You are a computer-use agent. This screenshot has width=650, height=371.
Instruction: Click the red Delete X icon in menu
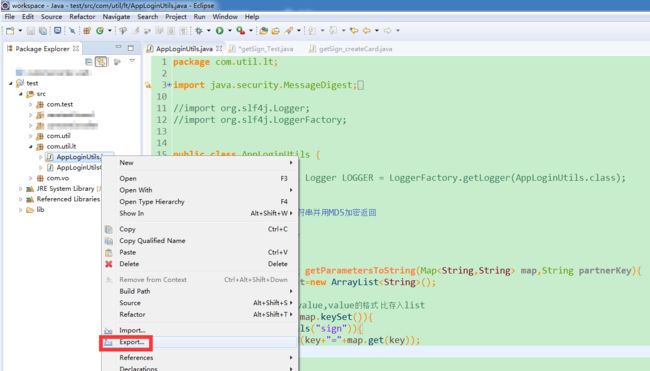[109, 264]
